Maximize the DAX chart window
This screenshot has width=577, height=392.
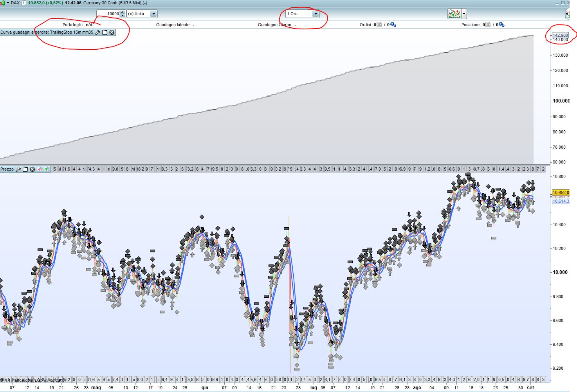coord(563,2)
